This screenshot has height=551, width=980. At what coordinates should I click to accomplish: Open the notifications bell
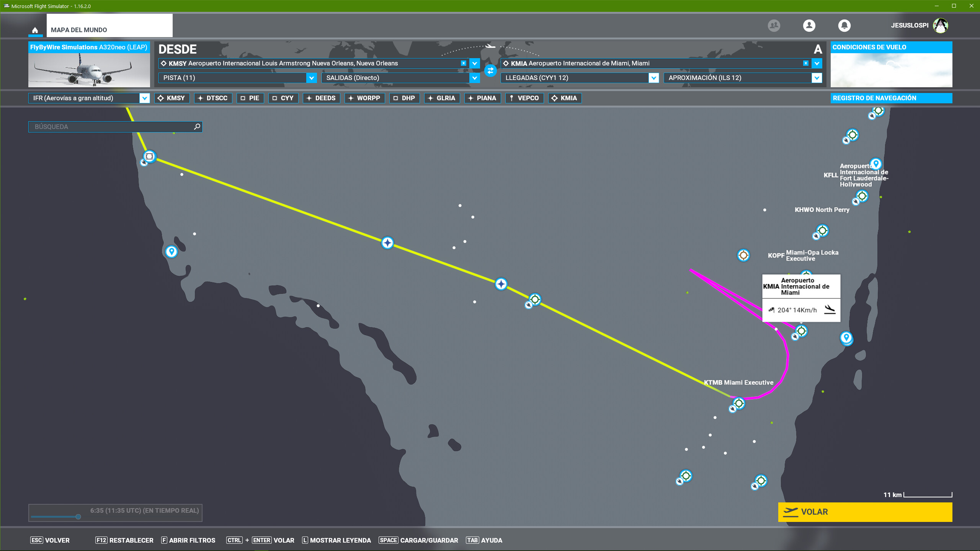click(x=844, y=26)
